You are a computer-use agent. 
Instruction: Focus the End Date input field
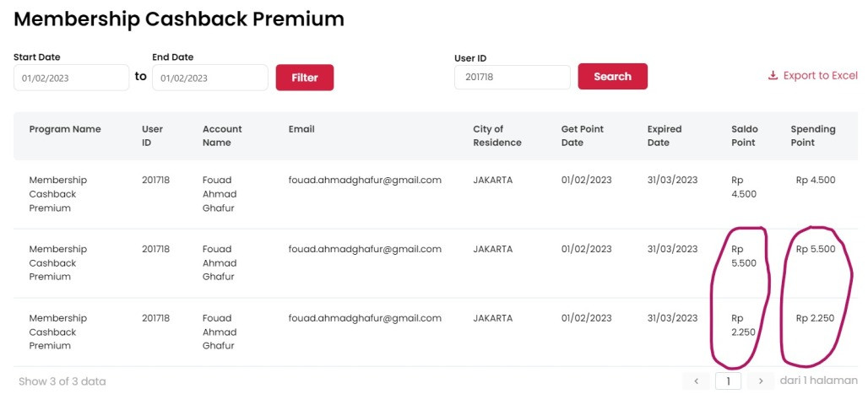(210, 78)
